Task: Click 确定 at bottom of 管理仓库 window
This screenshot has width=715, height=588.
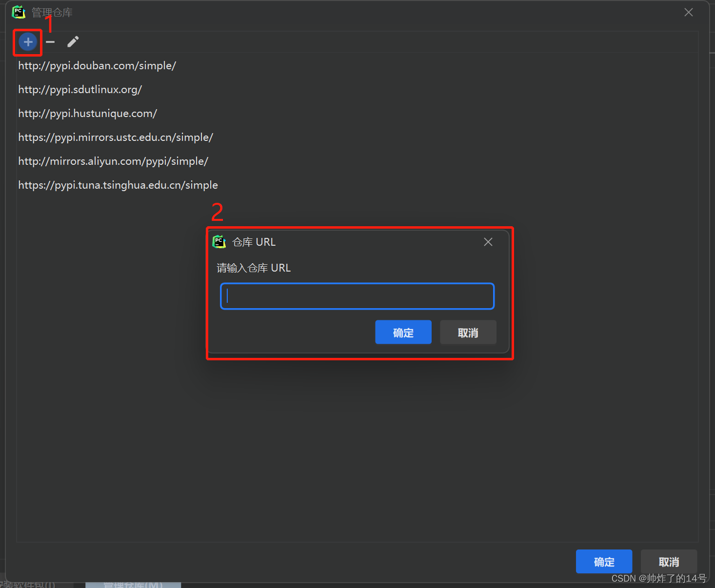Action: [604, 562]
